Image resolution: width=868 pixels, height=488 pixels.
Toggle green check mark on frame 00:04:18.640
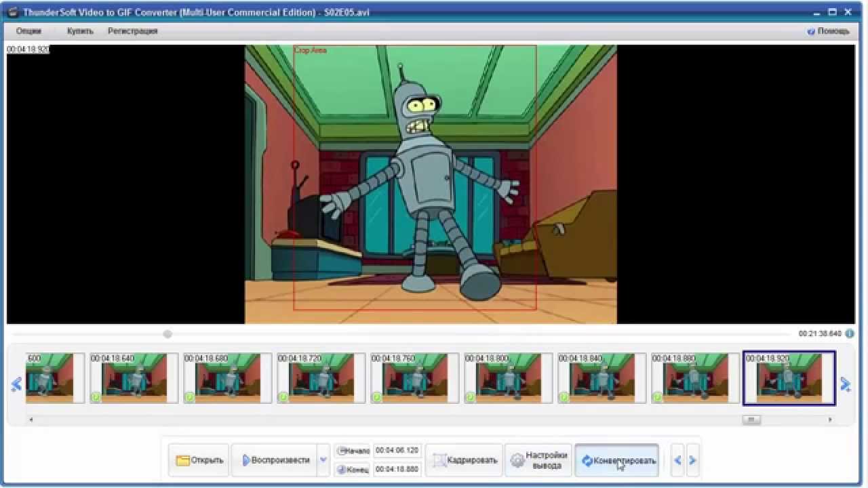96,397
